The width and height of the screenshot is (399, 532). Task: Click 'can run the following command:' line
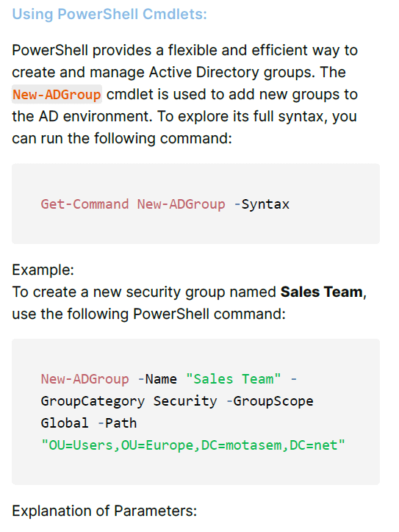click(x=122, y=138)
